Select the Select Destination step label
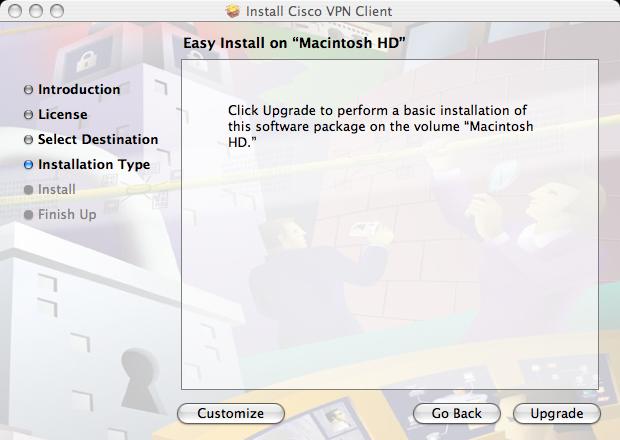 coord(98,139)
